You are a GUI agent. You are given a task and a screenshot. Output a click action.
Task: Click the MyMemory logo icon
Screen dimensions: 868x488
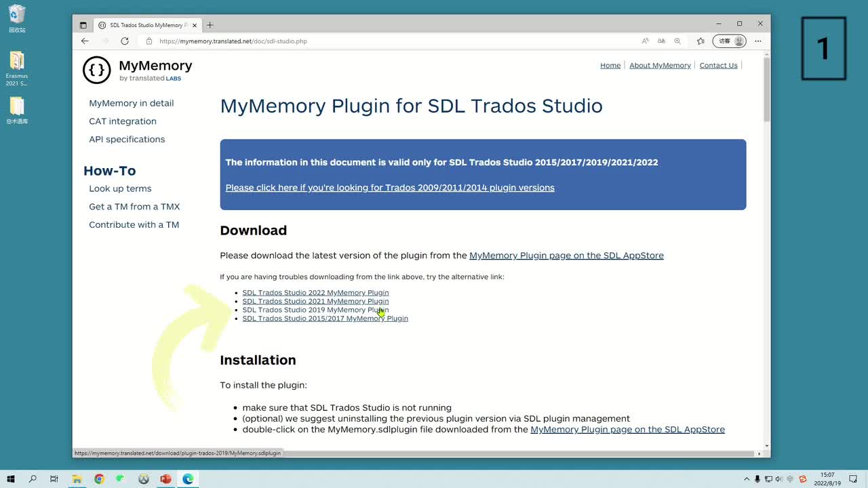click(97, 70)
